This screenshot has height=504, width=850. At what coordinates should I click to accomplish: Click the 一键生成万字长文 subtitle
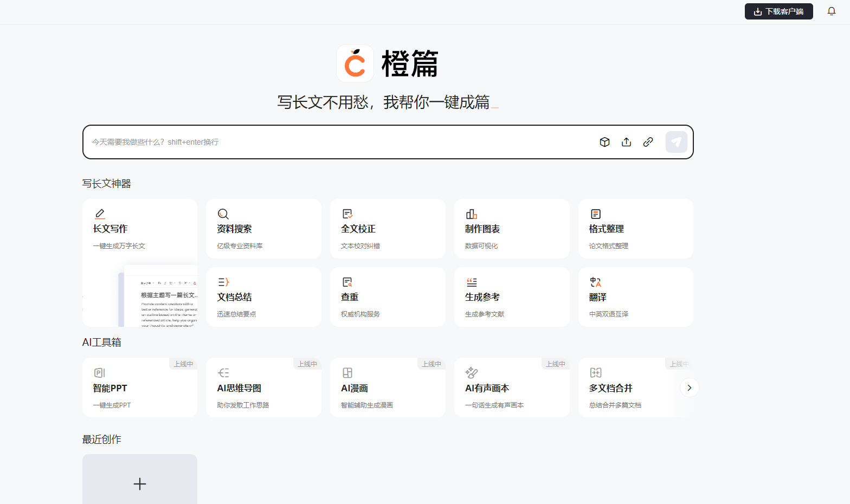pyautogui.click(x=119, y=246)
